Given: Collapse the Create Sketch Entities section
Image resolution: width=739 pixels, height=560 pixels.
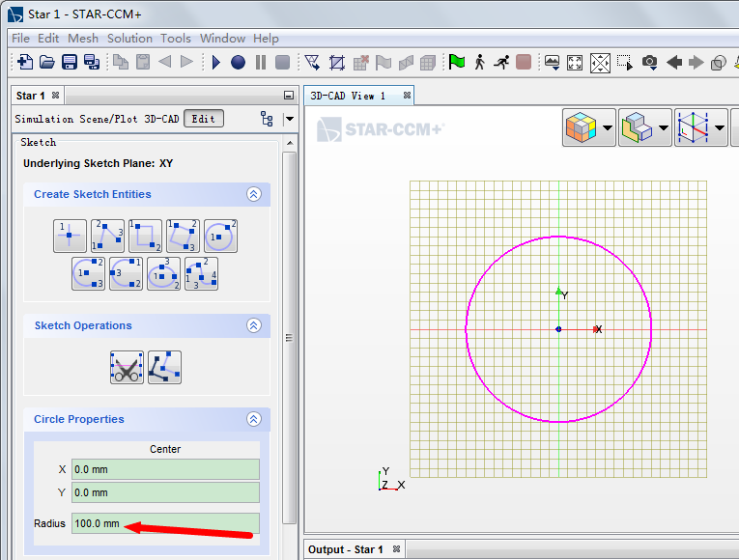Looking at the screenshot, I should tap(253, 194).
